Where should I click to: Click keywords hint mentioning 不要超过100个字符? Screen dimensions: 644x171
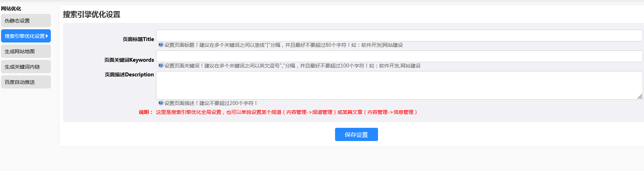click(292, 66)
